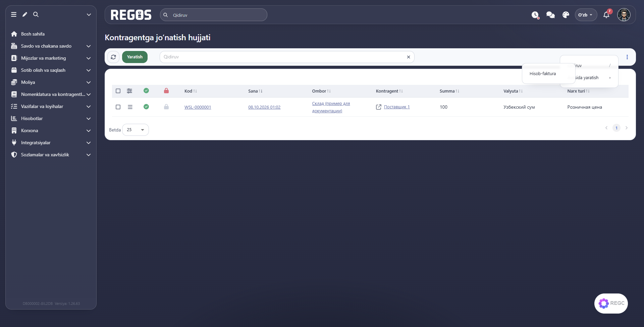Open row actions menu for WSL-0000001
The image size is (644, 327).
coord(130,107)
